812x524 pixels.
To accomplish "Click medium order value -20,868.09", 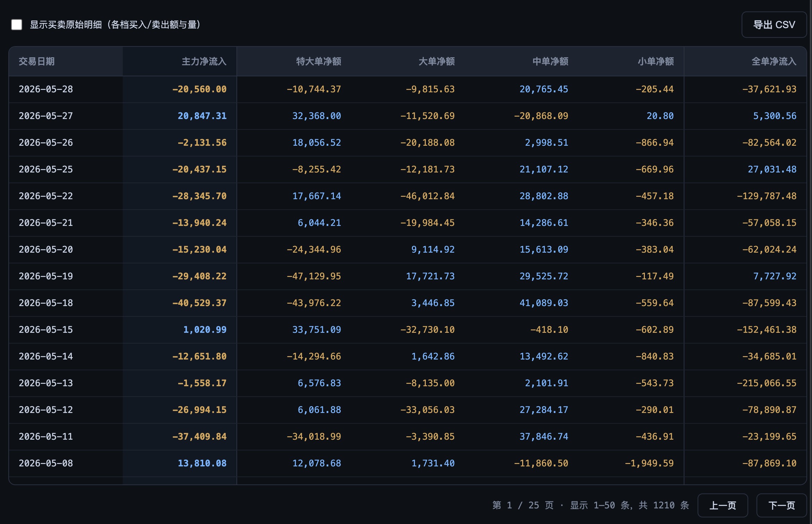I will click(541, 116).
